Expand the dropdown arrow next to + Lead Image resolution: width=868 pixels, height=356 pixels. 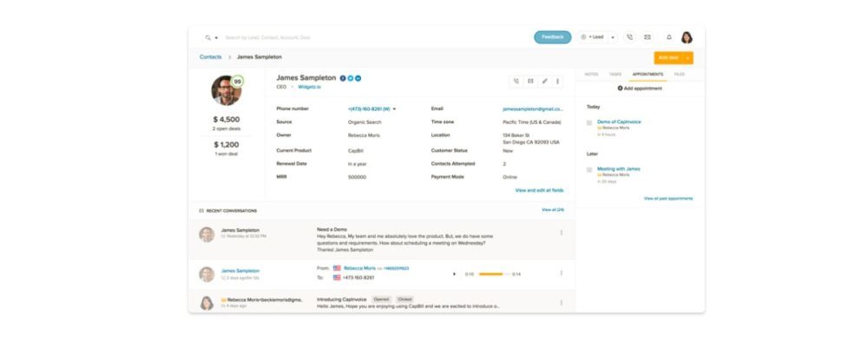coord(612,37)
